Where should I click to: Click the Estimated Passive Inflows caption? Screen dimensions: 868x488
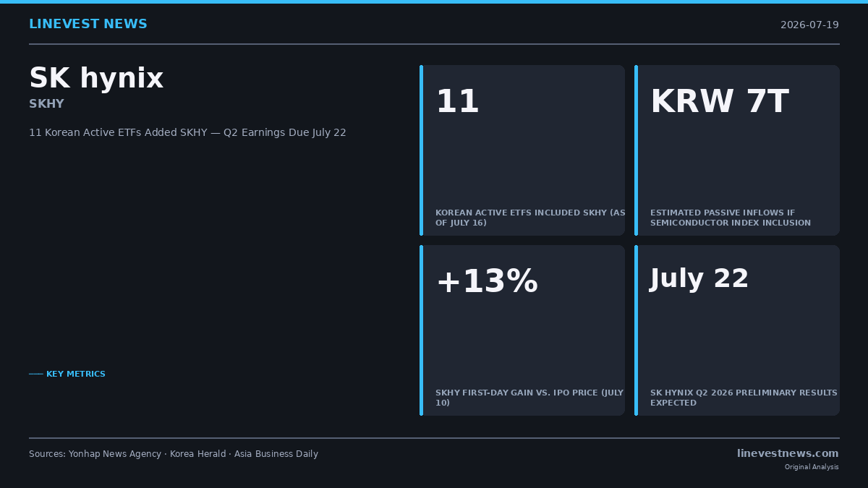click(731, 218)
